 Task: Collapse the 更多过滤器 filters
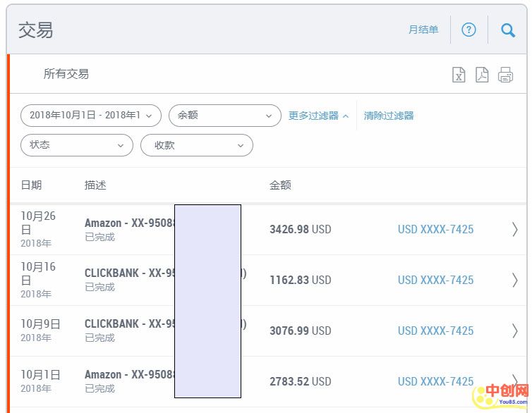318,116
